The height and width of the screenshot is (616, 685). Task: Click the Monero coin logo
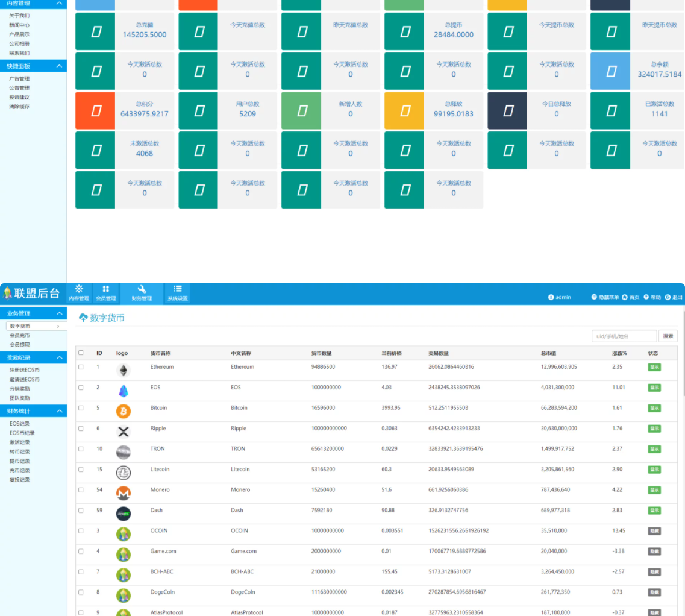[123, 494]
